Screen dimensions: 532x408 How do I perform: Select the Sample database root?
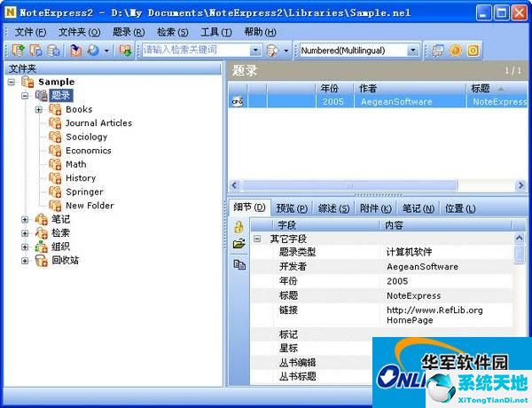point(56,82)
